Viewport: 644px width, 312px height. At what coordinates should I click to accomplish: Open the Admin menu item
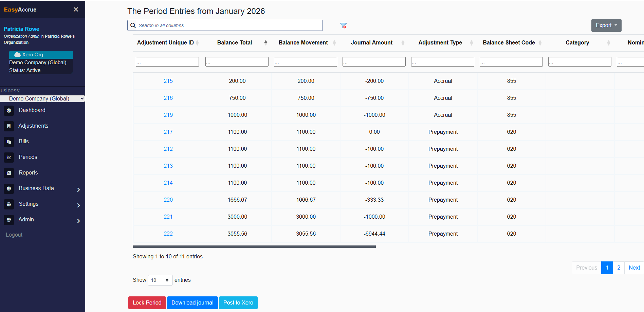(26, 219)
